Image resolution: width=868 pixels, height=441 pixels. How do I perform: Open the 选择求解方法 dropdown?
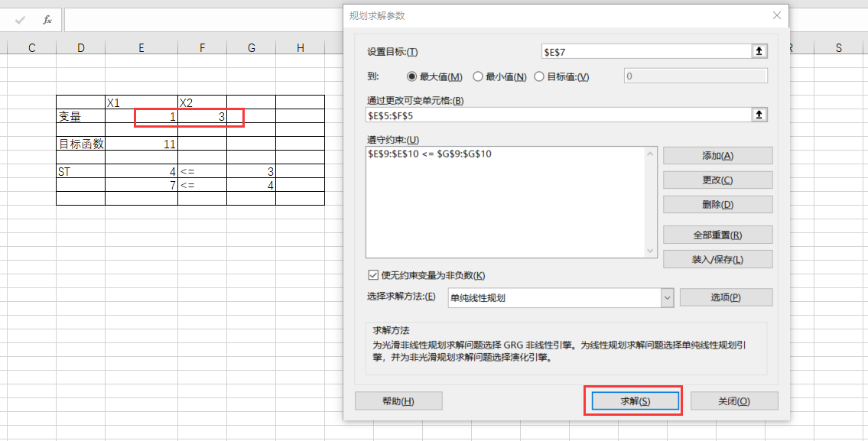[666, 296]
